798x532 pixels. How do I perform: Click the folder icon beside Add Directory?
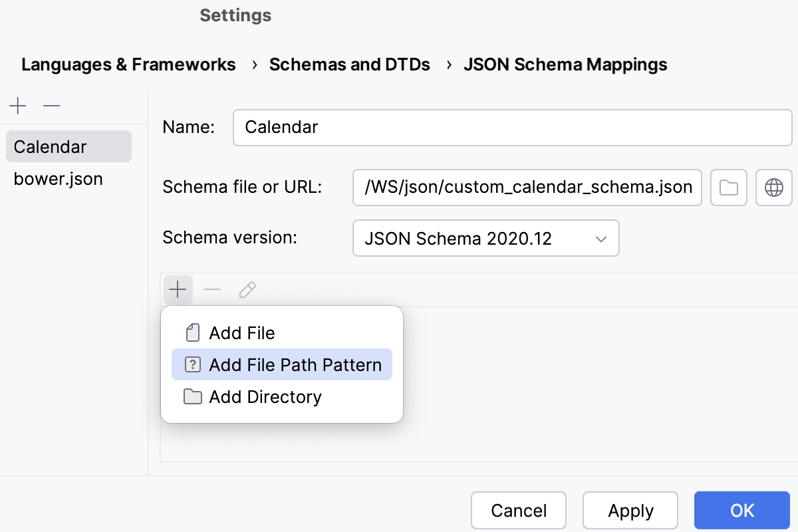193,397
